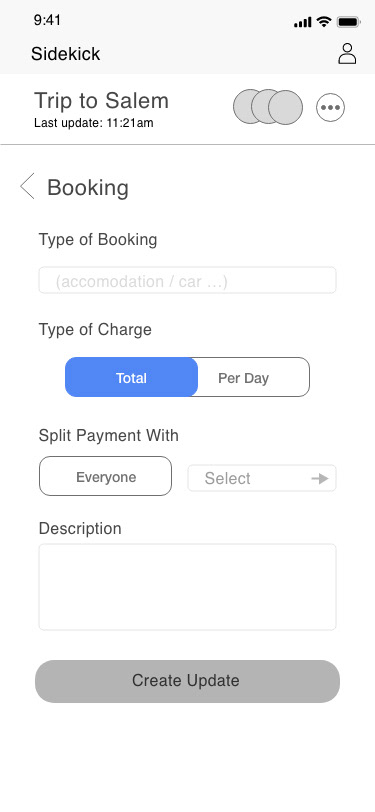The width and height of the screenshot is (375, 812).
Task: Tap the rightmost member avatar circle
Action: tap(285, 108)
